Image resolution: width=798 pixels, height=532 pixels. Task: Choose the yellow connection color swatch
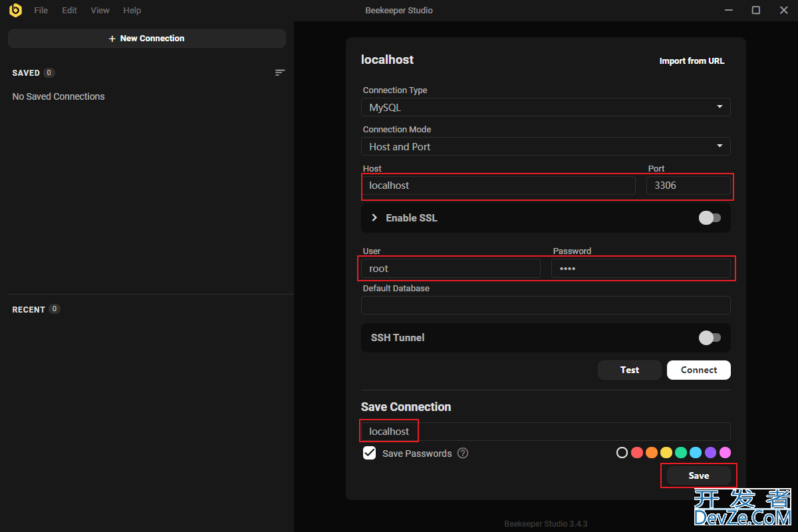[666, 453]
